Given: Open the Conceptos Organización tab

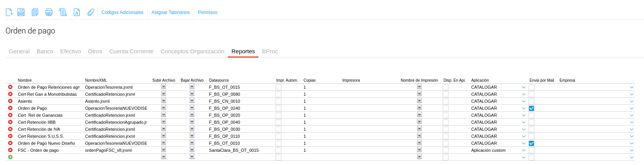Looking at the screenshot, I should pos(192,51).
